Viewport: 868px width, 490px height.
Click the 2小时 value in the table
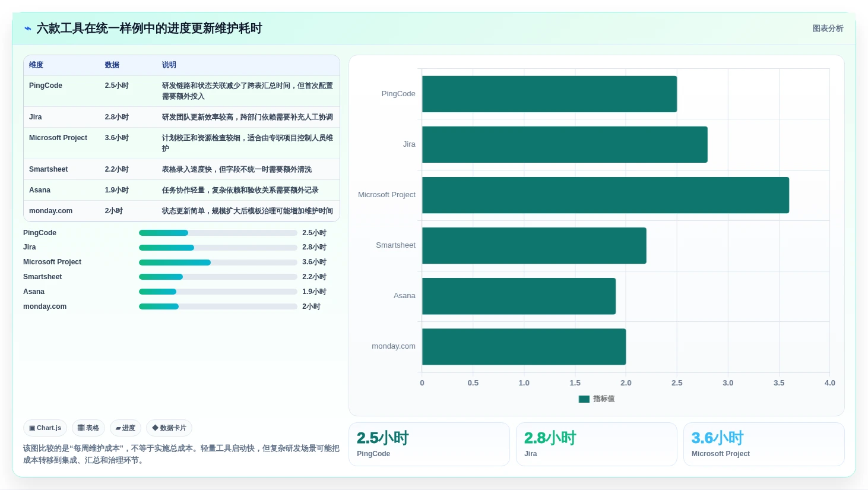(114, 211)
